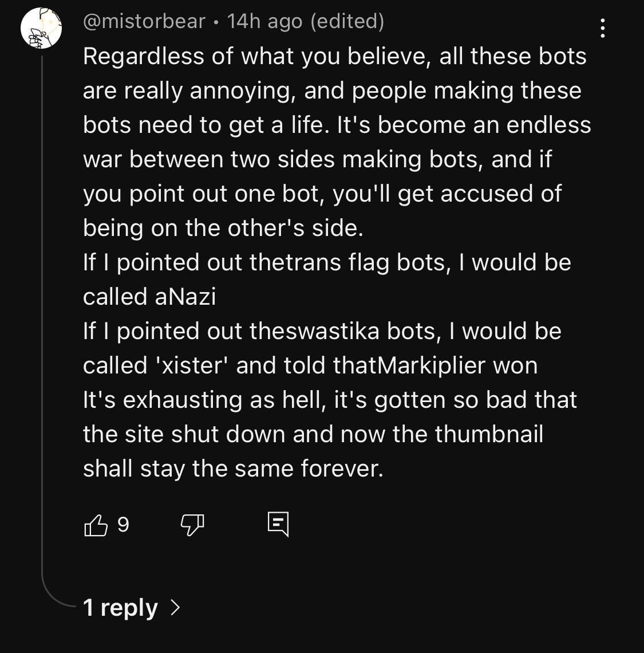The image size is (644, 653).
Task: Like the comment with the thumbs-up icon
Action: pyautogui.click(x=96, y=525)
